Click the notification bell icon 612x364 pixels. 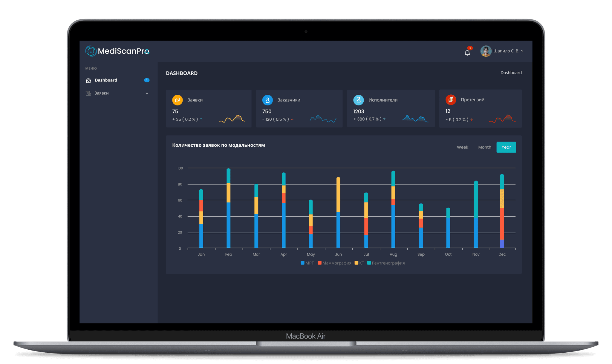click(x=467, y=53)
